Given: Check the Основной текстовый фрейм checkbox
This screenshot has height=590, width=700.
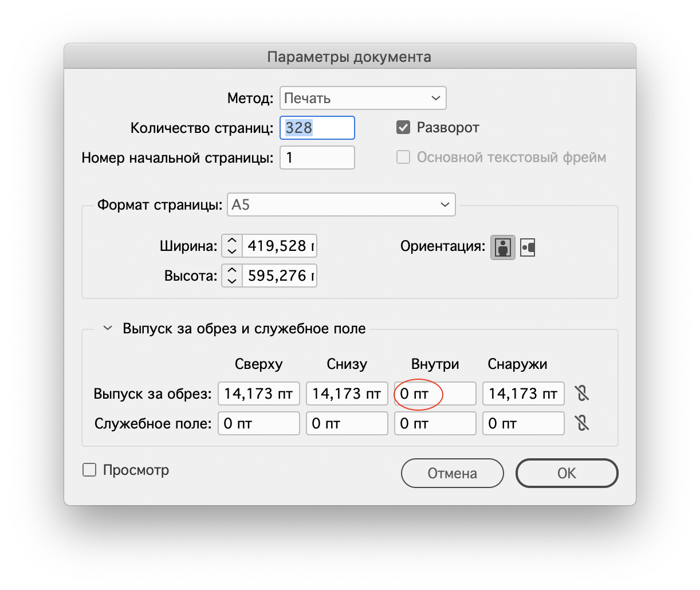Looking at the screenshot, I should [x=403, y=156].
